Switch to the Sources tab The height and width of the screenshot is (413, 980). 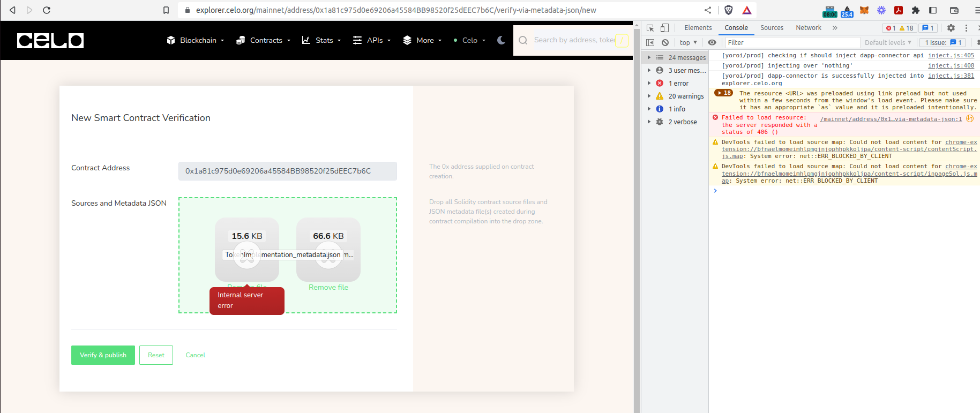point(772,28)
